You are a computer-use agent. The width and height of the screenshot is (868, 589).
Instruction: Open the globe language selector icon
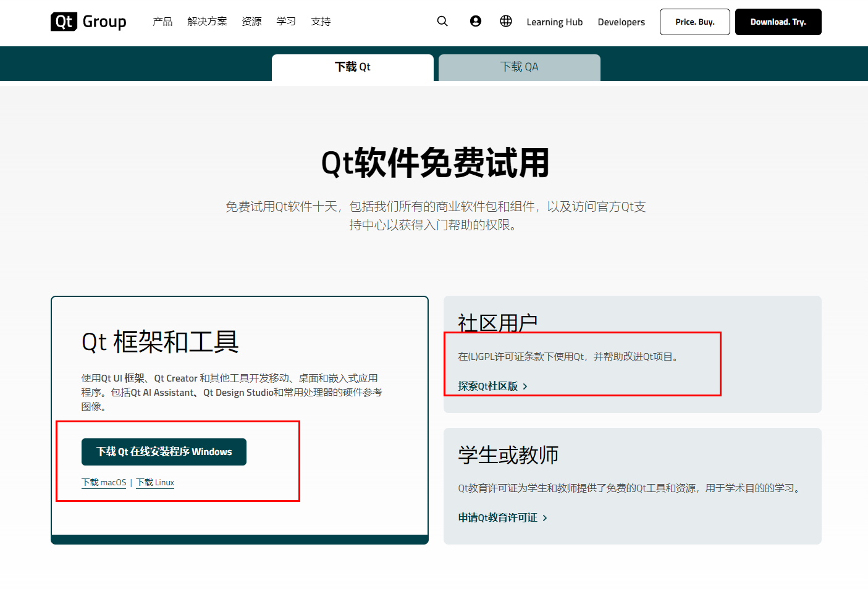click(x=506, y=21)
